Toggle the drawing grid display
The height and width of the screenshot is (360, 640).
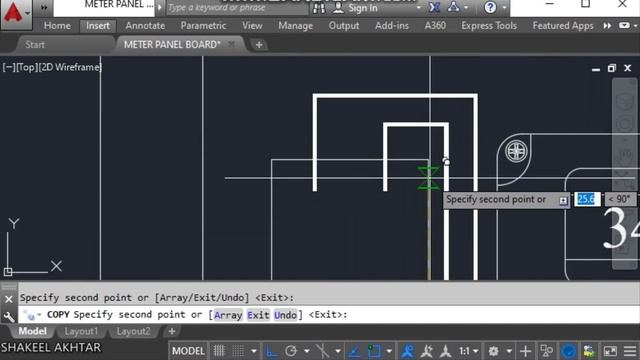coord(219,351)
